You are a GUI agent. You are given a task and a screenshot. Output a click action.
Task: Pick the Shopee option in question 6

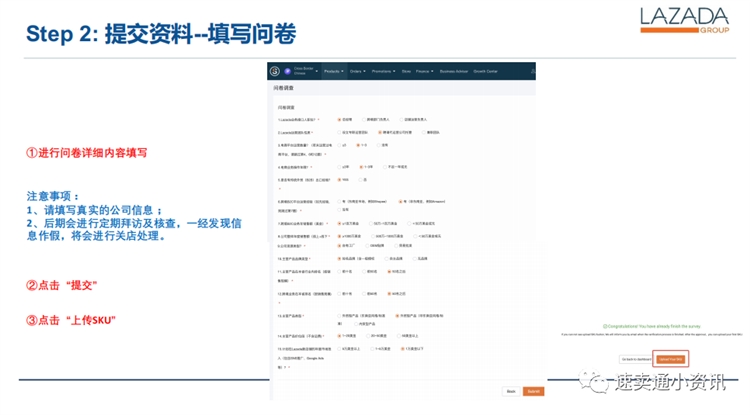pos(340,202)
